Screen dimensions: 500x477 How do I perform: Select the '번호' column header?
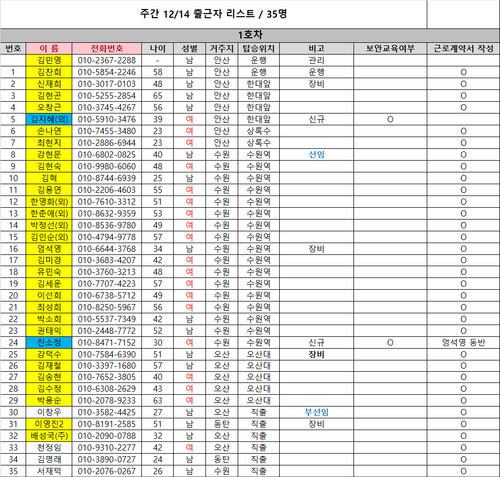pos(13,49)
